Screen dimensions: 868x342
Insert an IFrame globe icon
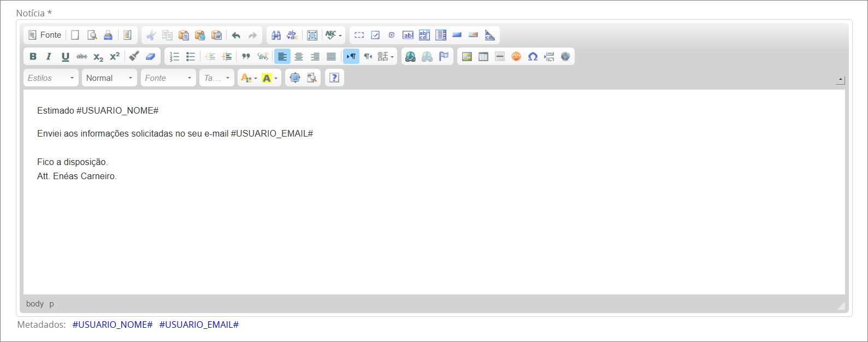pyautogui.click(x=565, y=56)
